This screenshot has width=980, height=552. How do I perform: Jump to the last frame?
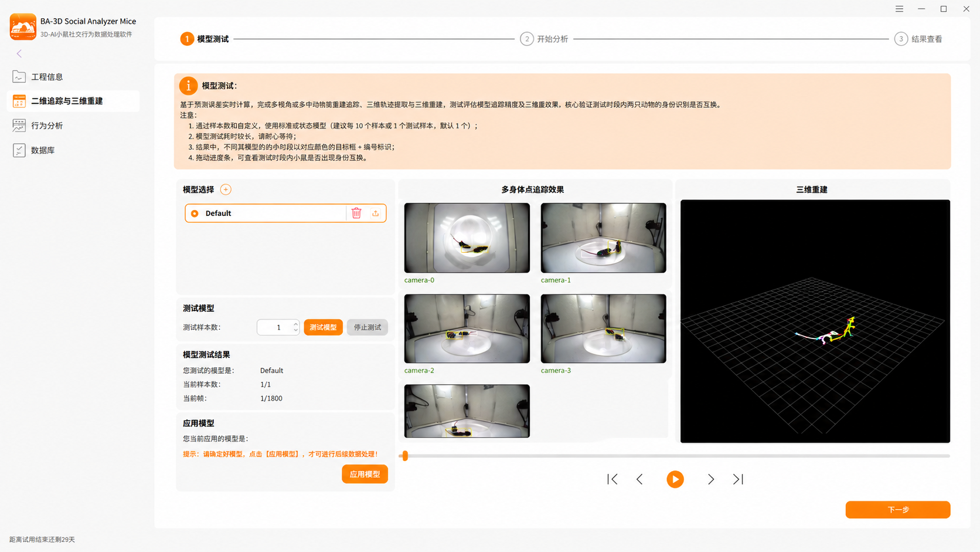click(x=738, y=479)
